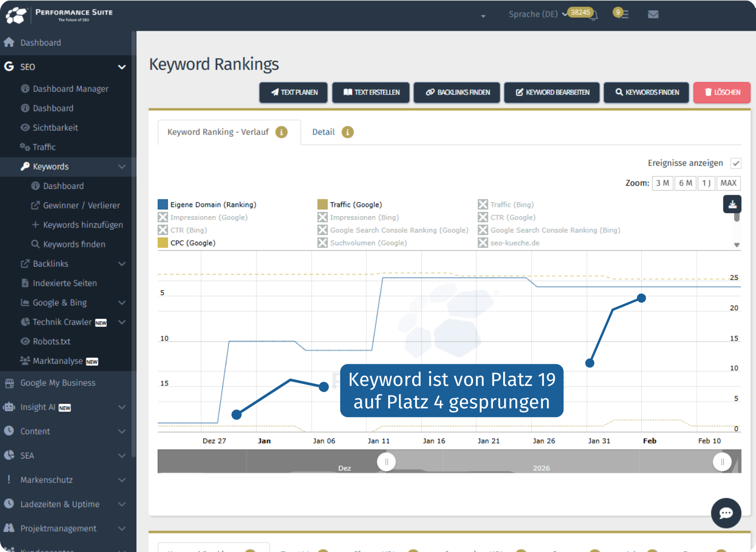Click the chart download icon
The width and height of the screenshot is (756, 552).
point(732,204)
